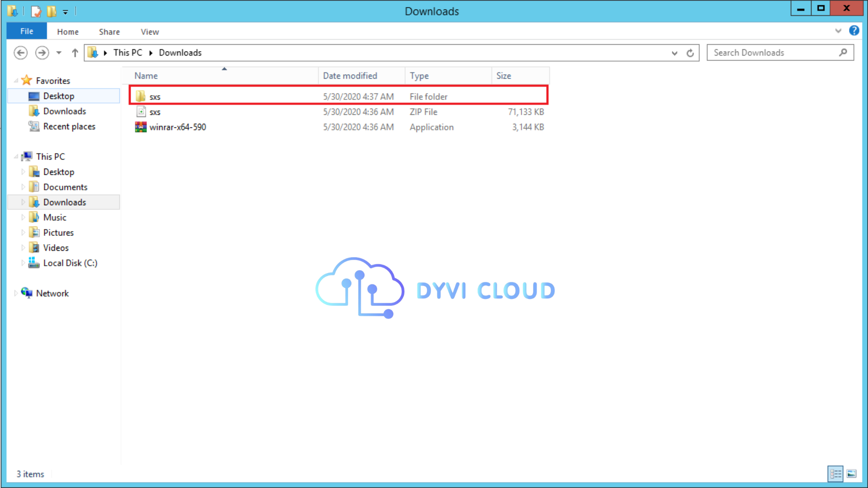This screenshot has width=868, height=488.
Task: Switch to Large icons view
Action: 852,474
